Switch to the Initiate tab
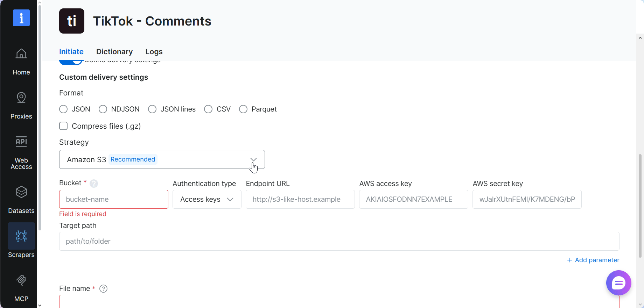Screen dimensions: 644x308 [x=71, y=52]
